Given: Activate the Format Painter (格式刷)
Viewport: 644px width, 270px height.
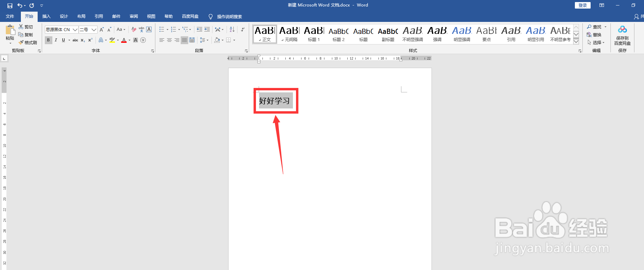Looking at the screenshot, I should pyautogui.click(x=28, y=42).
